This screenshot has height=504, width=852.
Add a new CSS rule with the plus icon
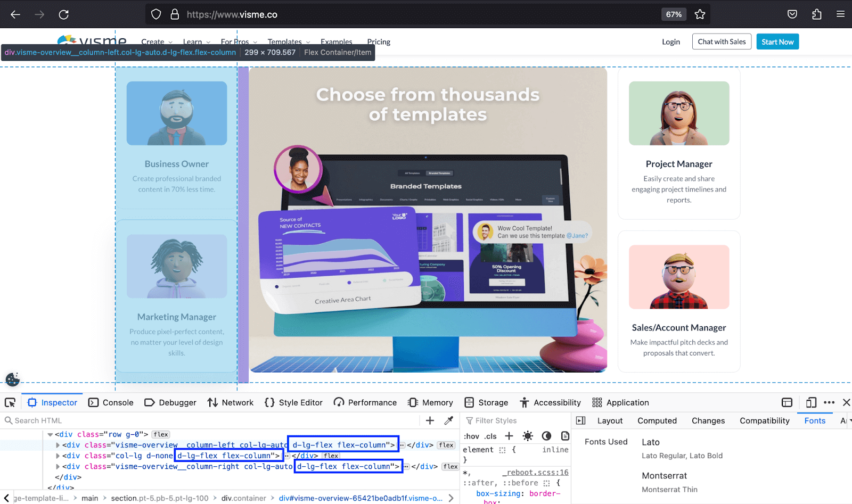point(509,436)
